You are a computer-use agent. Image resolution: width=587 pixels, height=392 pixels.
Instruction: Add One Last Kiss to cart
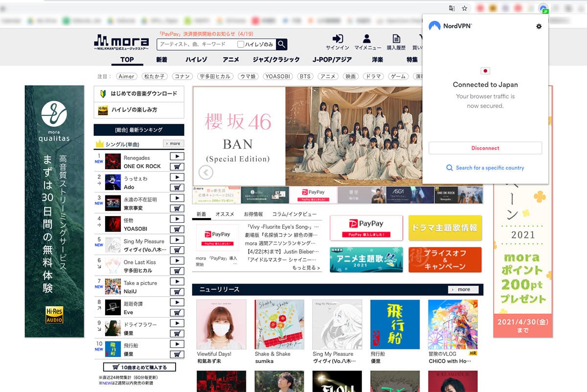[177, 271]
